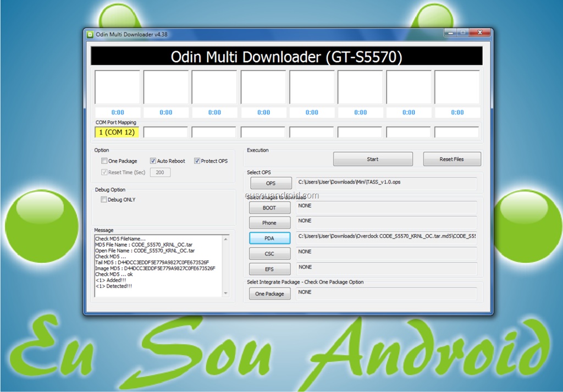Click the Odin app icon in title bar

point(90,35)
